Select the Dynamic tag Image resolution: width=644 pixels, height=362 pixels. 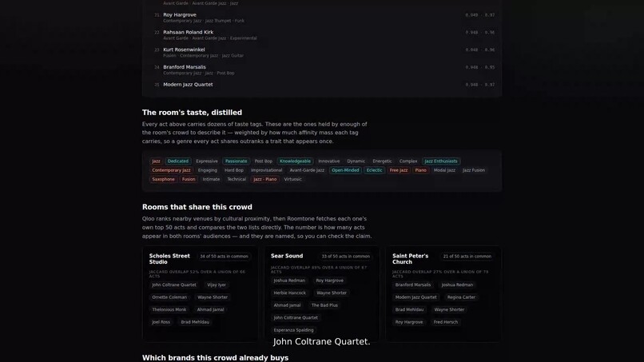coord(356,161)
